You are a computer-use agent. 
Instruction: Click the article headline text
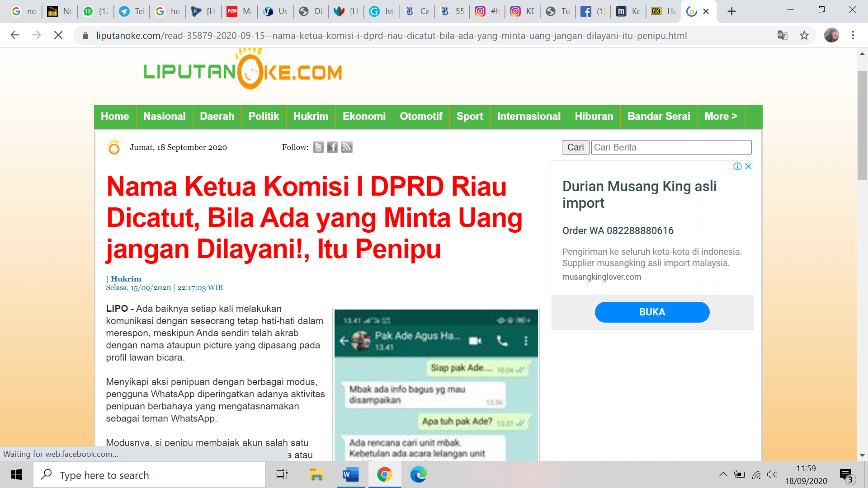[314, 218]
